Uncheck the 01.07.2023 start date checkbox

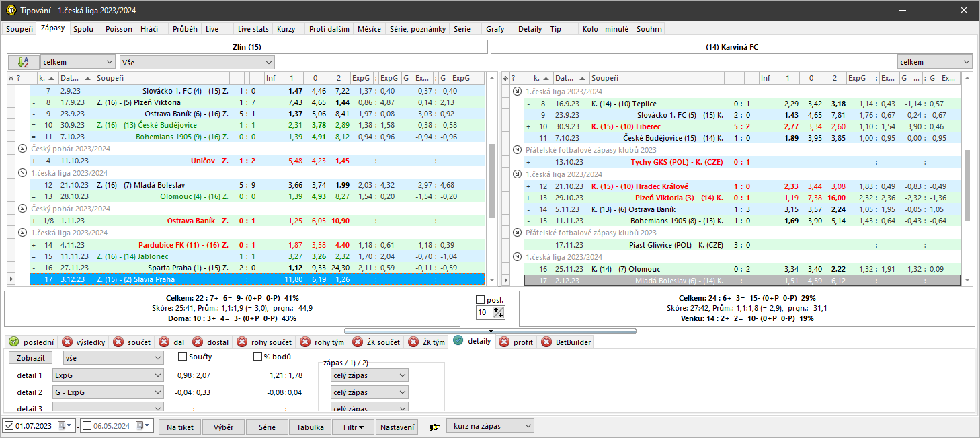tap(9, 426)
